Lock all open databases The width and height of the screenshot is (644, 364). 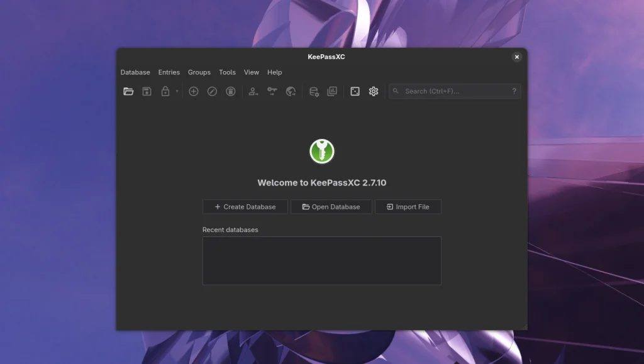tap(165, 91)
